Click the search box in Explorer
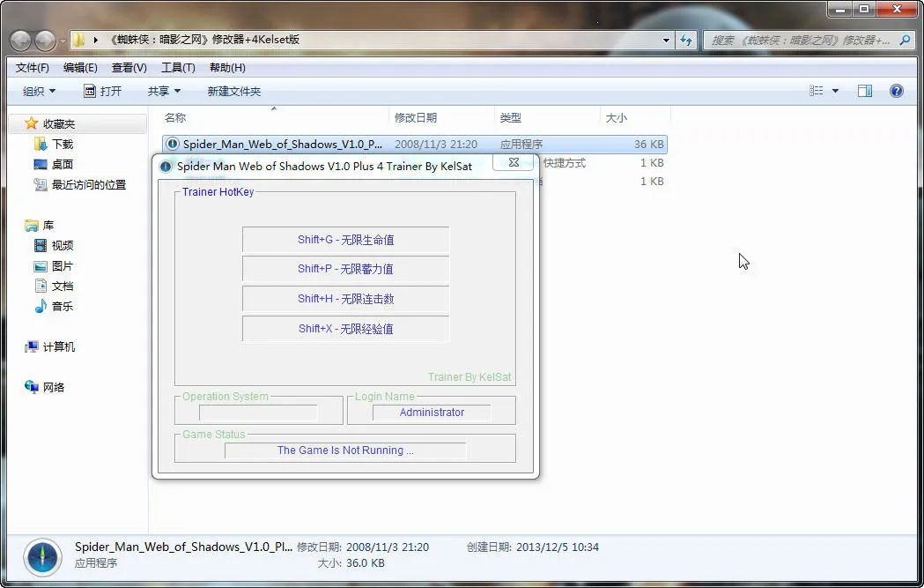The image size is (924, 588). (800, 41)
